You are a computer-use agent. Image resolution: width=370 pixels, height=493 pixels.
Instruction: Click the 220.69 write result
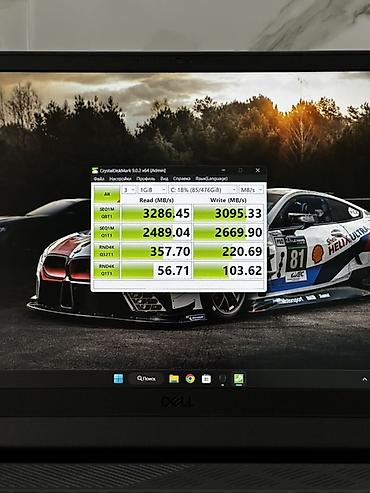(x=229, y=251)
